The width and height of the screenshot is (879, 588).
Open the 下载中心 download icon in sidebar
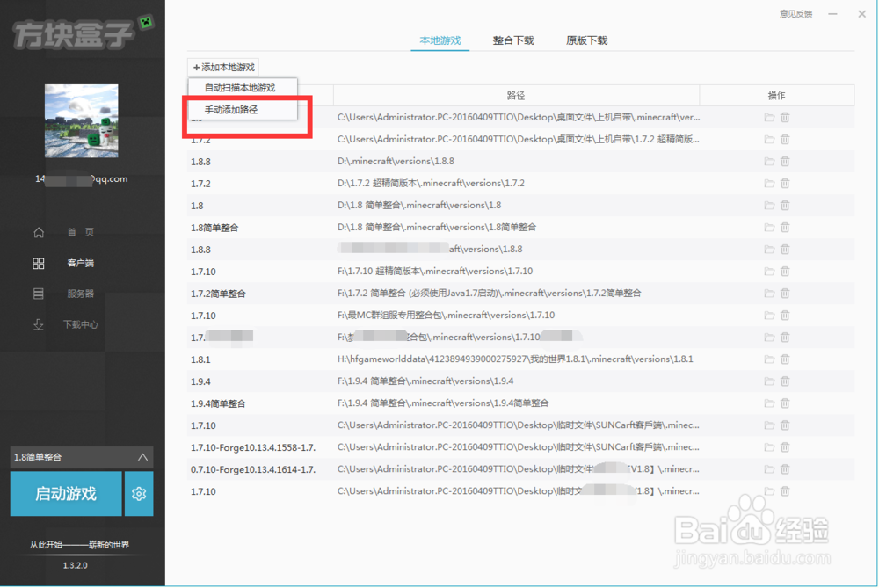tap(38, 324)
